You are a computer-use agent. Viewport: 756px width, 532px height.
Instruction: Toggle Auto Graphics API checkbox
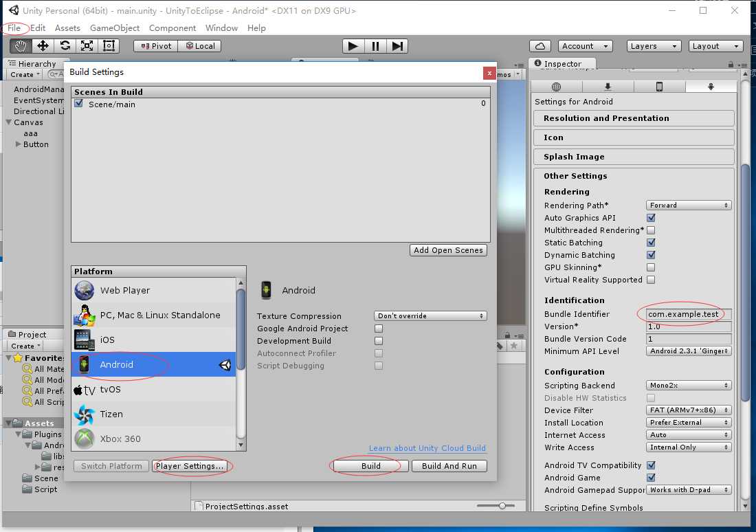651,218
